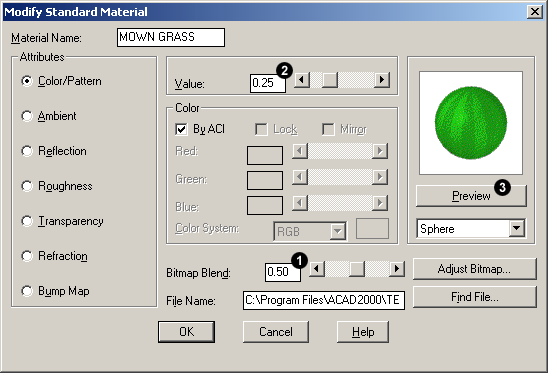This screenshot has width=548, height=373.
Task: Click the Green slider left arrow
Action: pyautogui.click(x=300, y=177)
